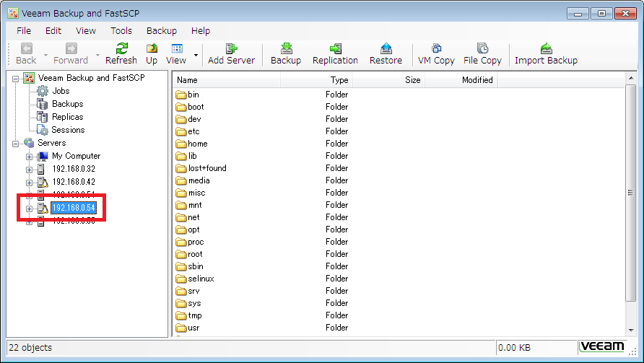
Task: Click the file list scrollbar down arrow
Action: pyautogui.click(x=631, y=330)
